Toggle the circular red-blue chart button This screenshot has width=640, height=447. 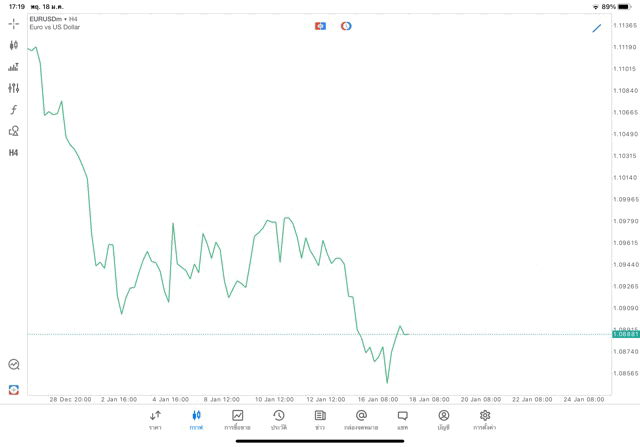click(346, 26)
